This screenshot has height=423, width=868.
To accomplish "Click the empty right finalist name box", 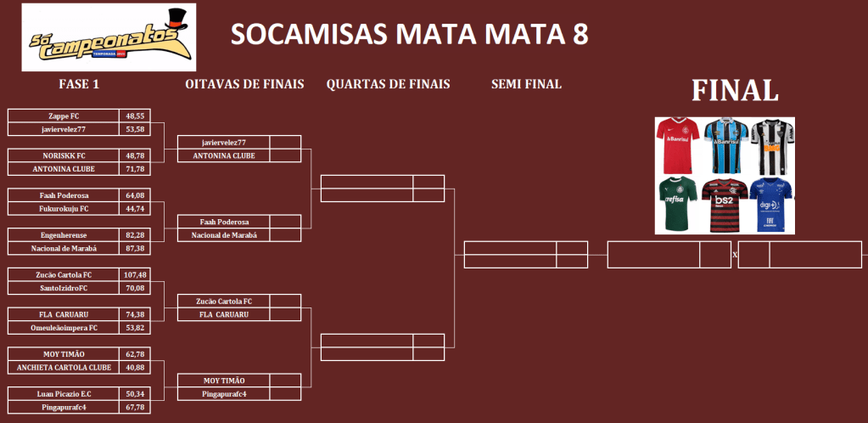I will click(815, 254).
